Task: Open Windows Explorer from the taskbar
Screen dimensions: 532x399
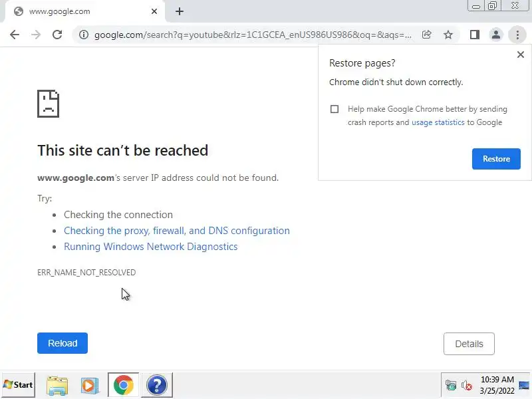Action: coord(57,385)
